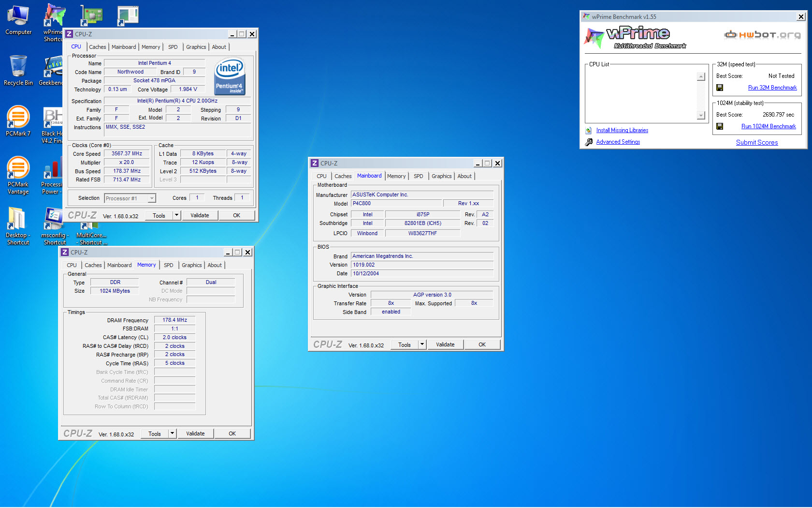Viewport: 812px width, 508px height.
Task: Open the Recycle Bin desktop icon
Action: tap(18, 70)
